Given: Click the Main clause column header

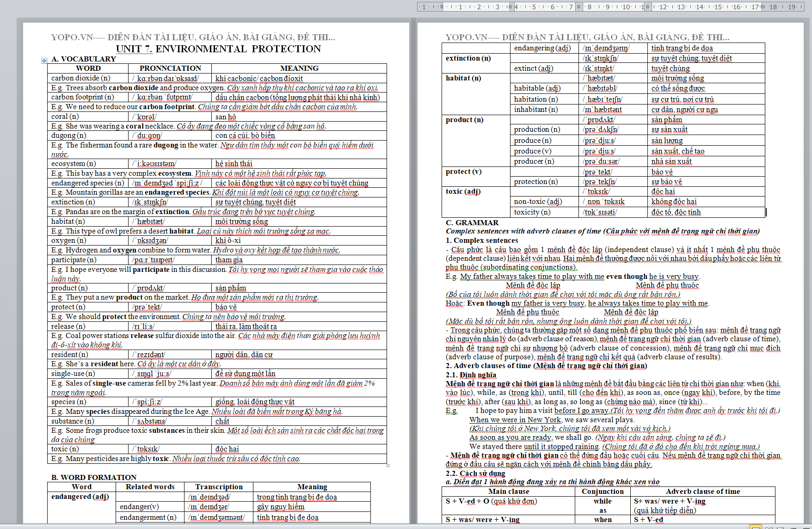Looking at the screenshot, I should (x=509, y=492).
